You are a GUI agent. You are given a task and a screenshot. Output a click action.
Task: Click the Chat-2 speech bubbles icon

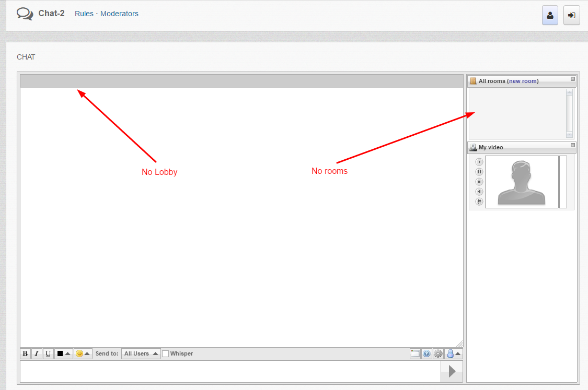coord(25,14)
